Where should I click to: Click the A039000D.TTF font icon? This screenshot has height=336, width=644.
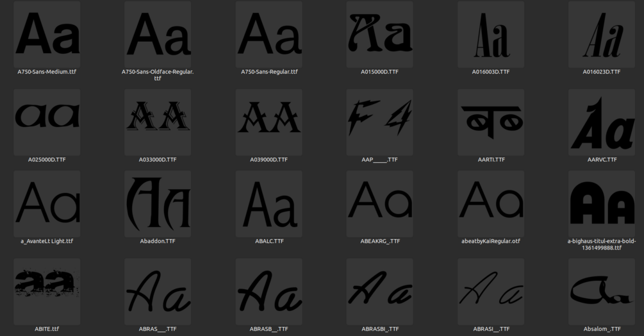click(269, 122)
